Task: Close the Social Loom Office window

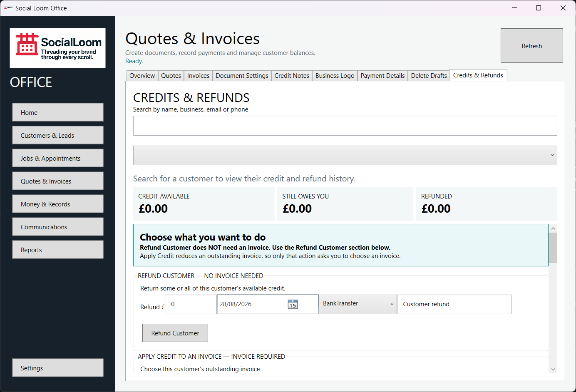Action: click(x=563, y=8)
